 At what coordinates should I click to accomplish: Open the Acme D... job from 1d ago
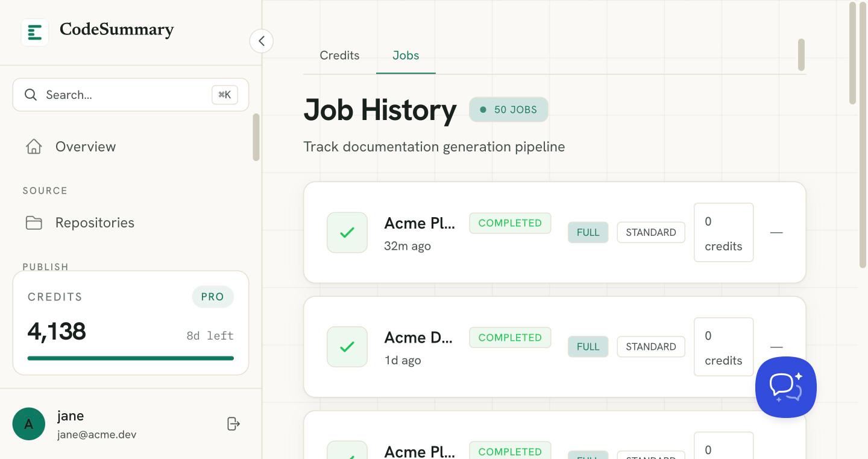tap(418, 338)
